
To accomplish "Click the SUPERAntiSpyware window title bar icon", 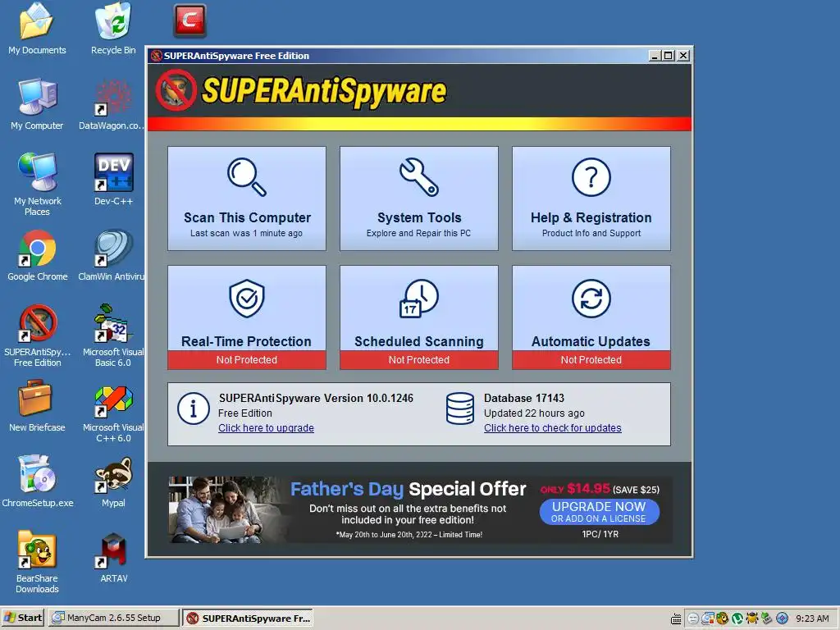I will click(157, 56).
